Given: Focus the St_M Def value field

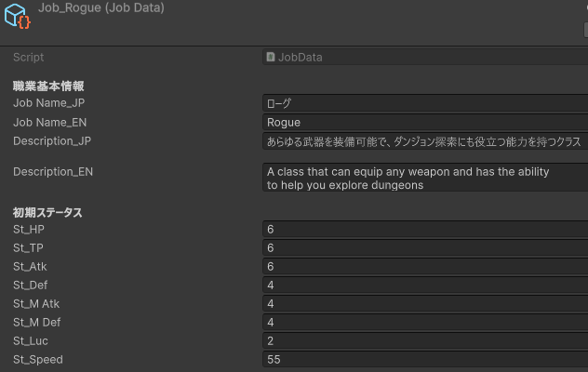Looking at the screenshot, I should point(425,323).
